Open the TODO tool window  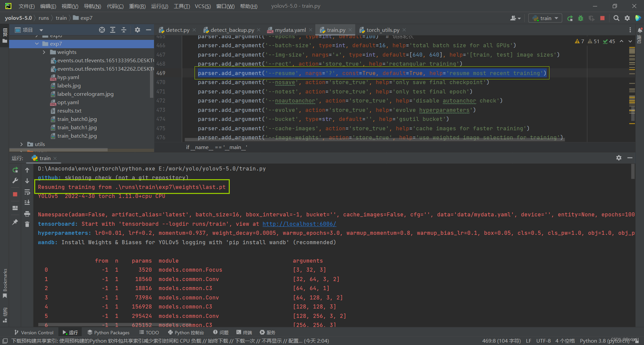coord(149,332)
